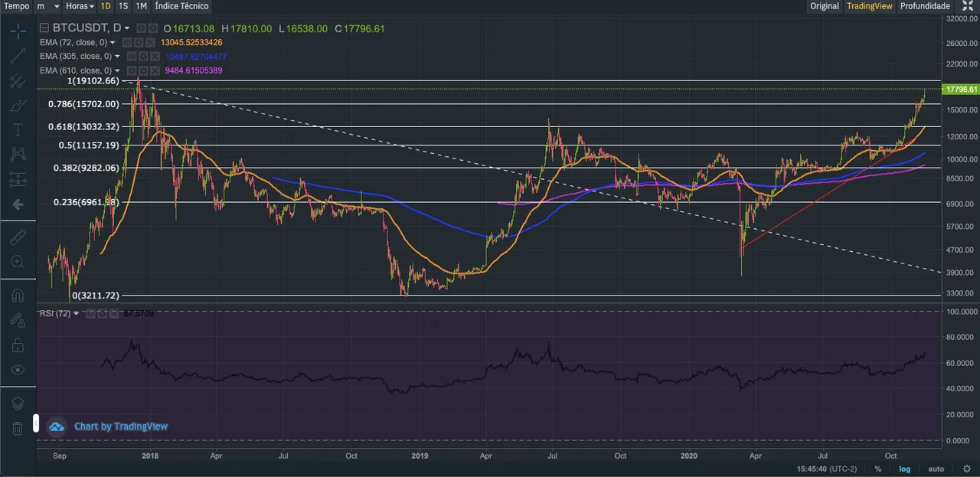This screenshot has height=477, width=980.
Task: Open EMA 72 settings gear
Action: coord(139,43)
